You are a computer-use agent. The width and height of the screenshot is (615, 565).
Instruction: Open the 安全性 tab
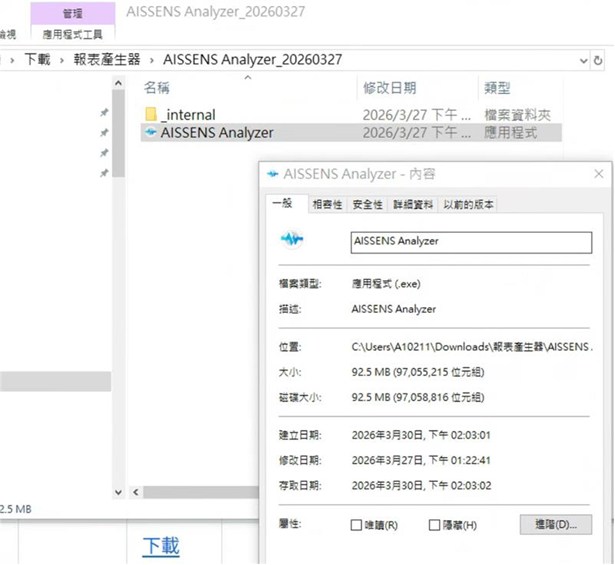pyautogui.click(x=367, y=204)
